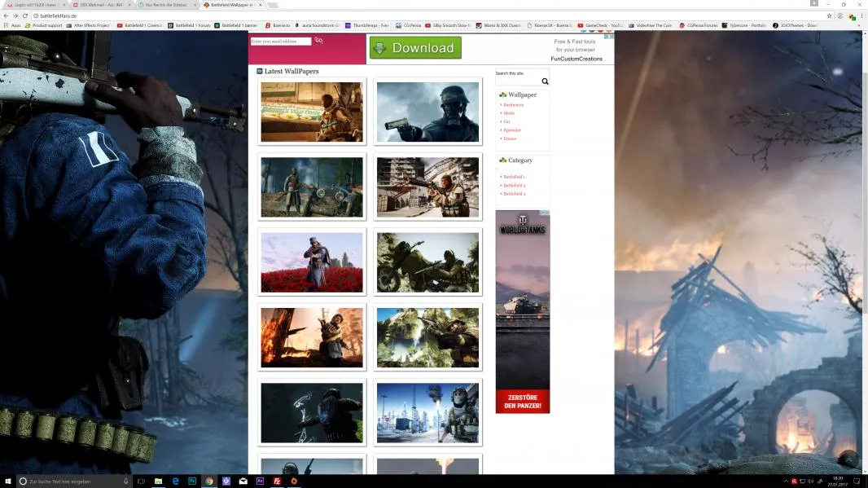Open the soldier with vintage car thumbnail
Viewport: 868px width, 488px height.
click(x=312, y=187)
